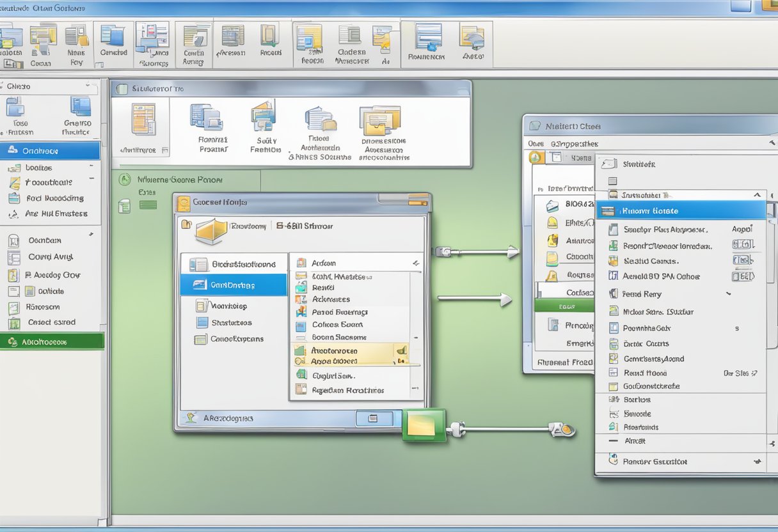Select the blue highlighted GonnOnrheg list item

pyautogui.click(x=234, y=285)
